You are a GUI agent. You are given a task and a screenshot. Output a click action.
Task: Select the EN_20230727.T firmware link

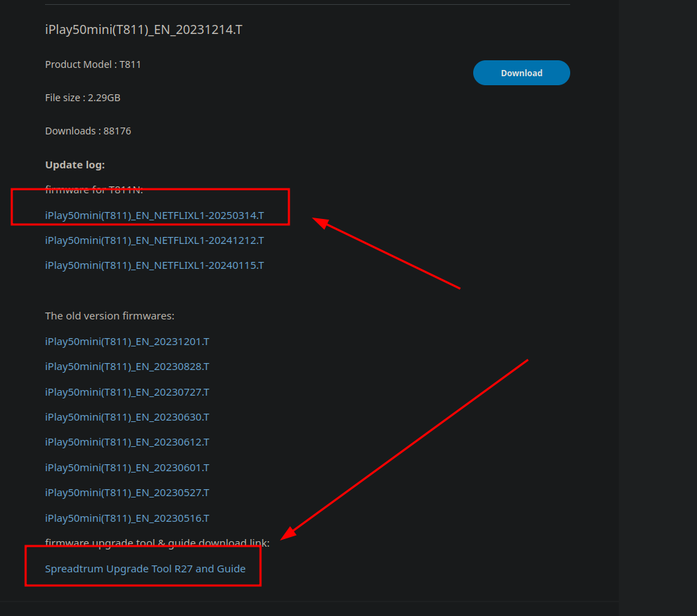pos(127,392)
